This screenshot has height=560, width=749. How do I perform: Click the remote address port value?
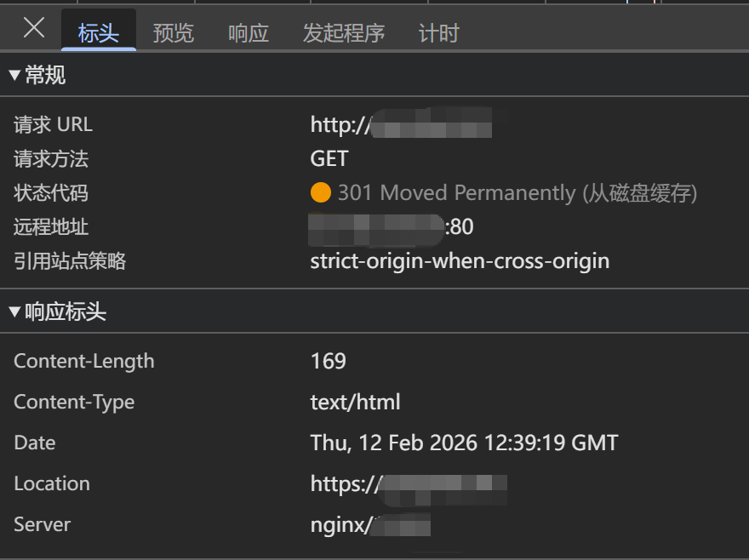(x=460, y=227)
